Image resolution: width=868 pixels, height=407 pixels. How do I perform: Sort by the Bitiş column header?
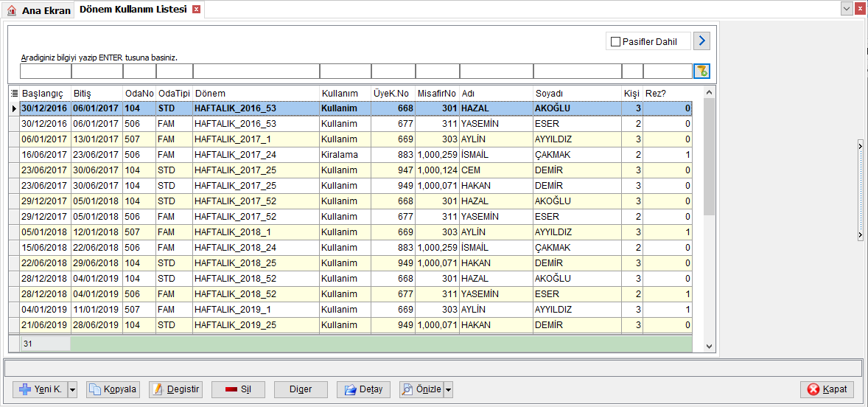tap(97, 94)
